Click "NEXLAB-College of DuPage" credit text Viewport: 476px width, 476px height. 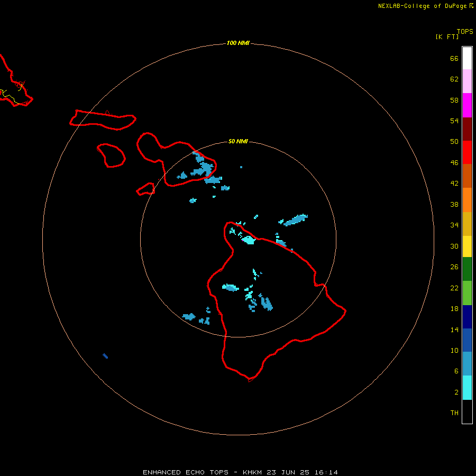[x=423, y=6]
